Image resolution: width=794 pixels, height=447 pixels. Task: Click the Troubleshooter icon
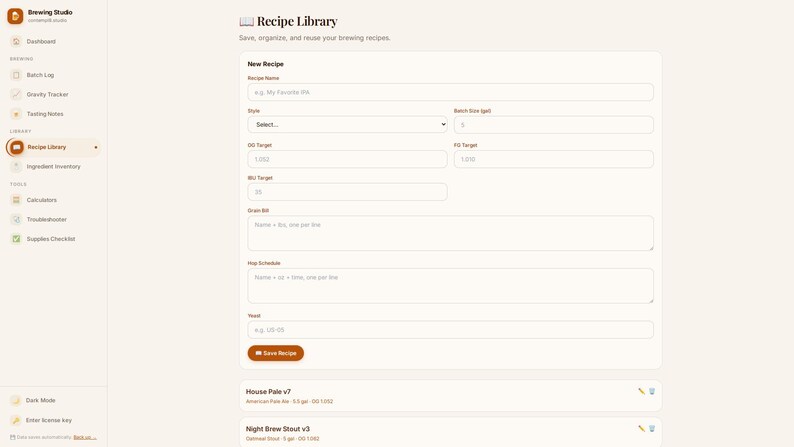click(x=16, y=220)
